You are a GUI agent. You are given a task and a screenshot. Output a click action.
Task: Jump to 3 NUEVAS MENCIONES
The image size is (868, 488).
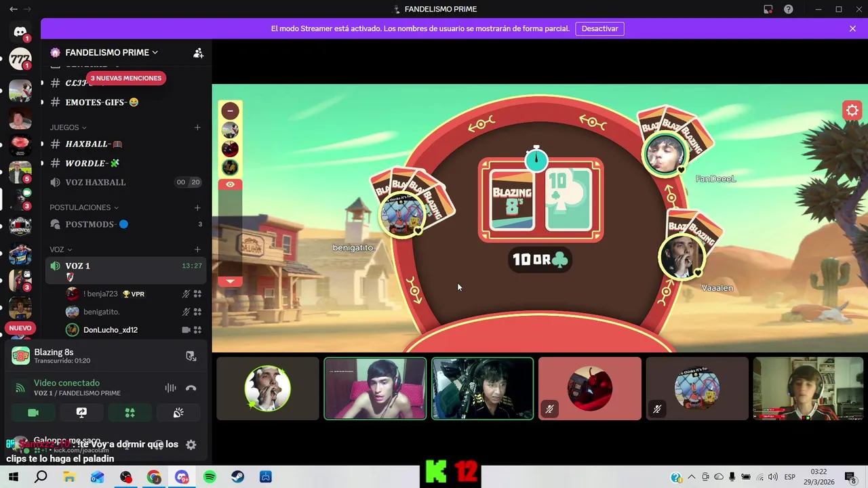click(x=126, y=78)
